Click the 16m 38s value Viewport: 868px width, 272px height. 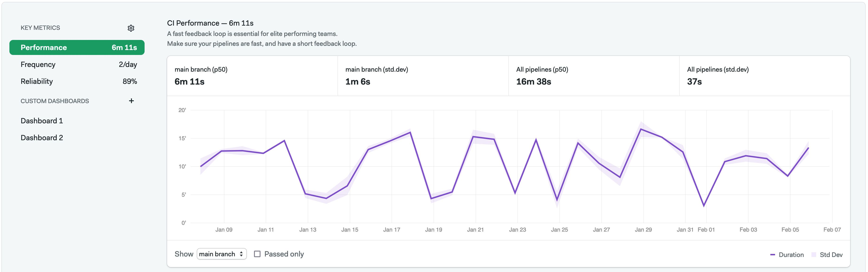point(533,82)
